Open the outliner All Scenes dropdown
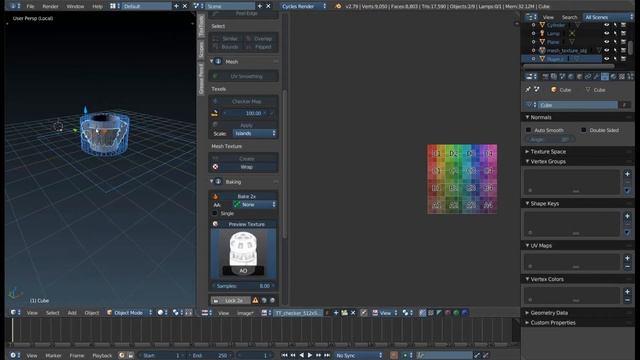Viewport: 640px width, 360px height. click(608, 17)
